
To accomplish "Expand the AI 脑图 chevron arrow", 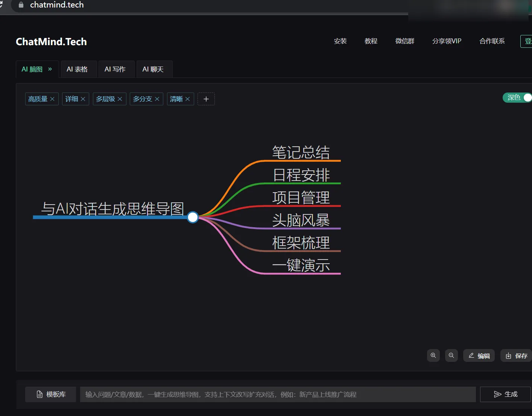I will point(49,69).
